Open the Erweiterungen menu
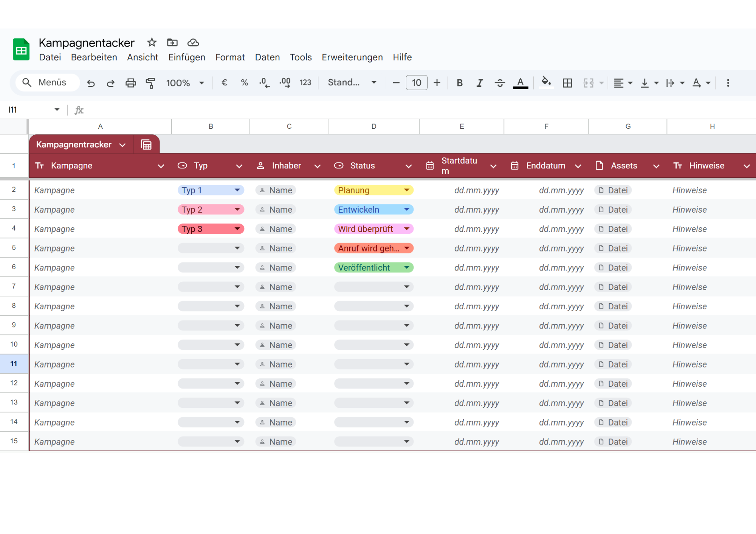Screen dimensions: 756x534 pos(352,57)
